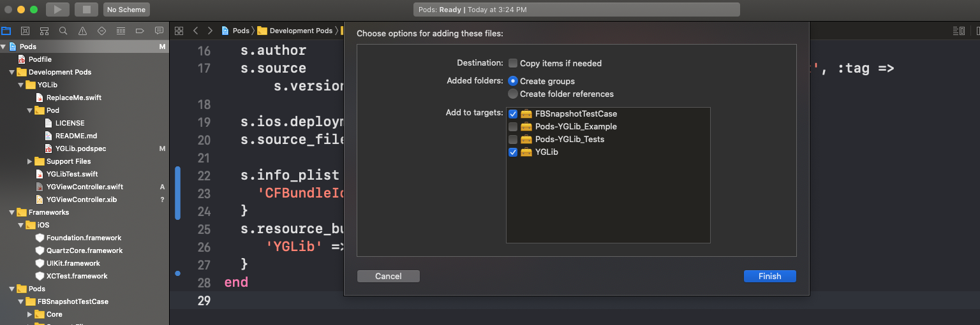Click the Stop button in toolbar
This screenshot has height=325, width=980.
(86, 10)
